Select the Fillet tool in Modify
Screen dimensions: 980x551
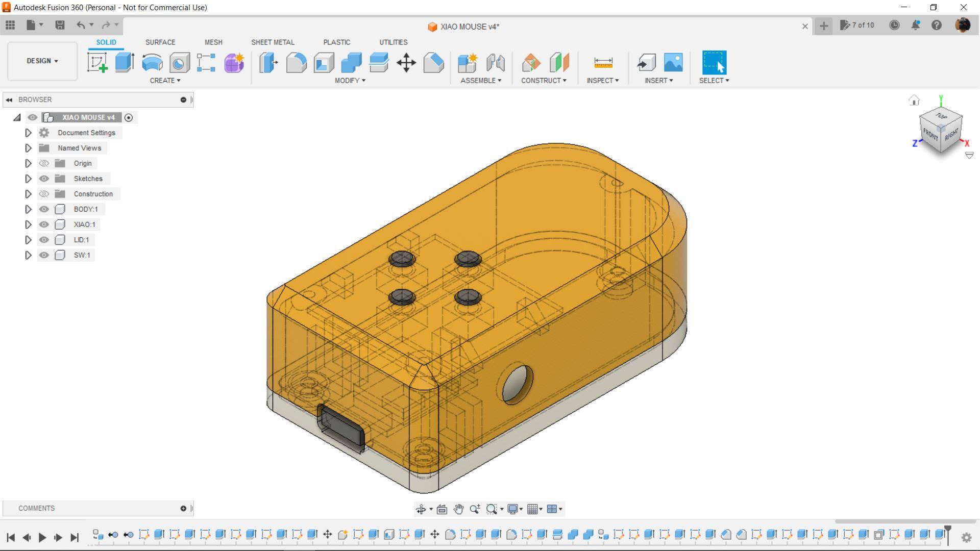pyautogui.click(x=296, y=63)
